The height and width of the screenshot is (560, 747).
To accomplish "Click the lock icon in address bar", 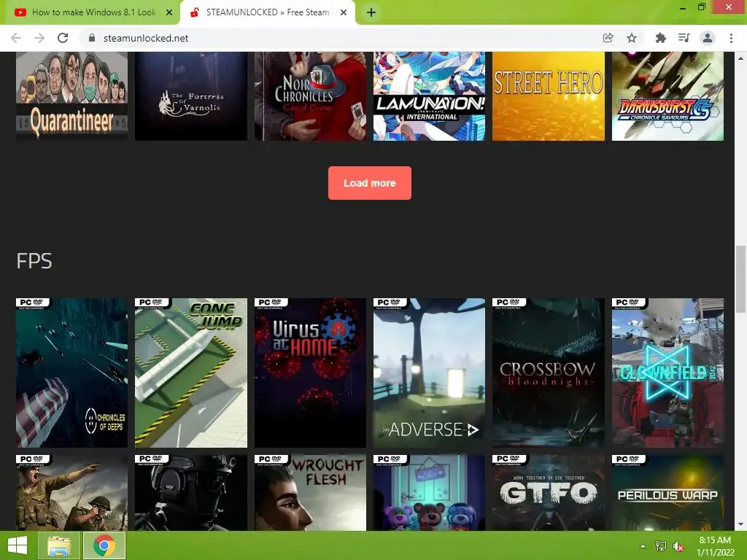I will [x=92, y=38].
